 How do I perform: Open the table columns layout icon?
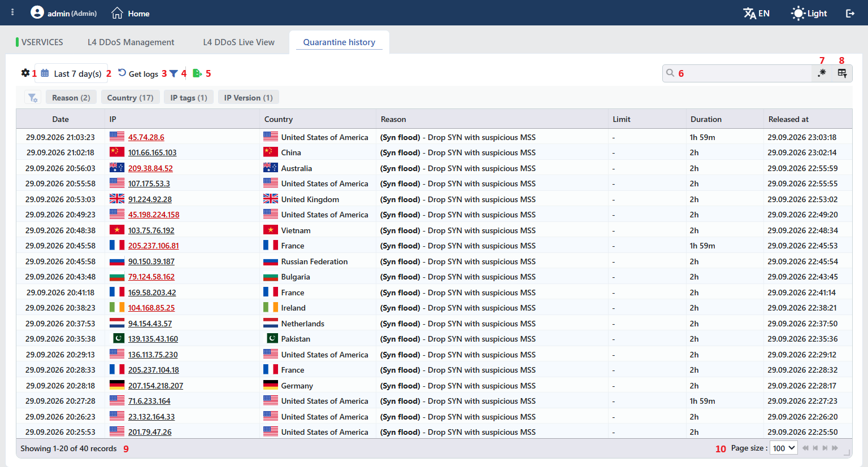click(842, 73)
